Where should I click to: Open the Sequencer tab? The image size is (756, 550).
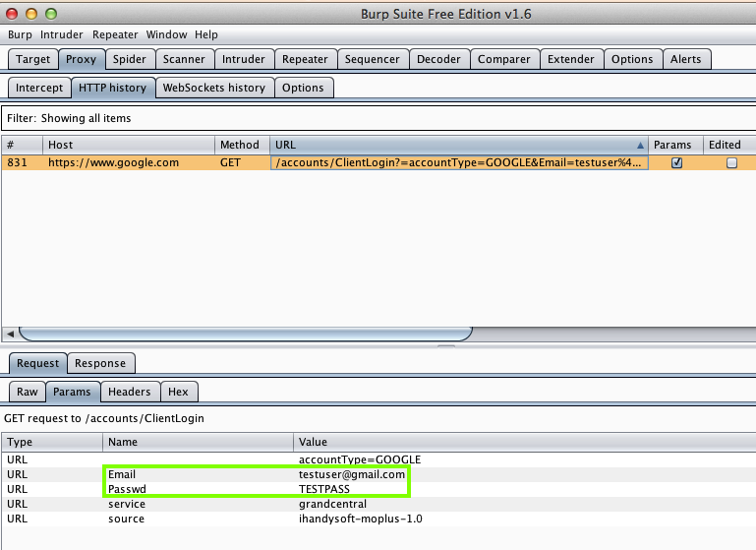373,59
